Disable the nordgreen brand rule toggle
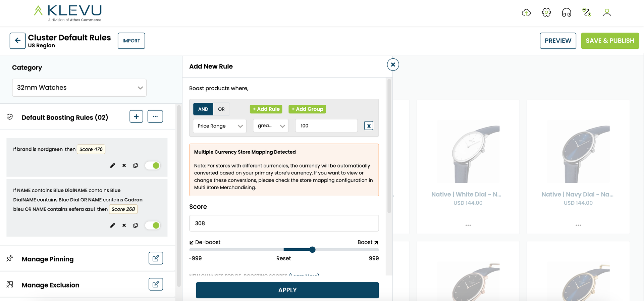This screenshot has width=644, height=301. pos(153,165)
